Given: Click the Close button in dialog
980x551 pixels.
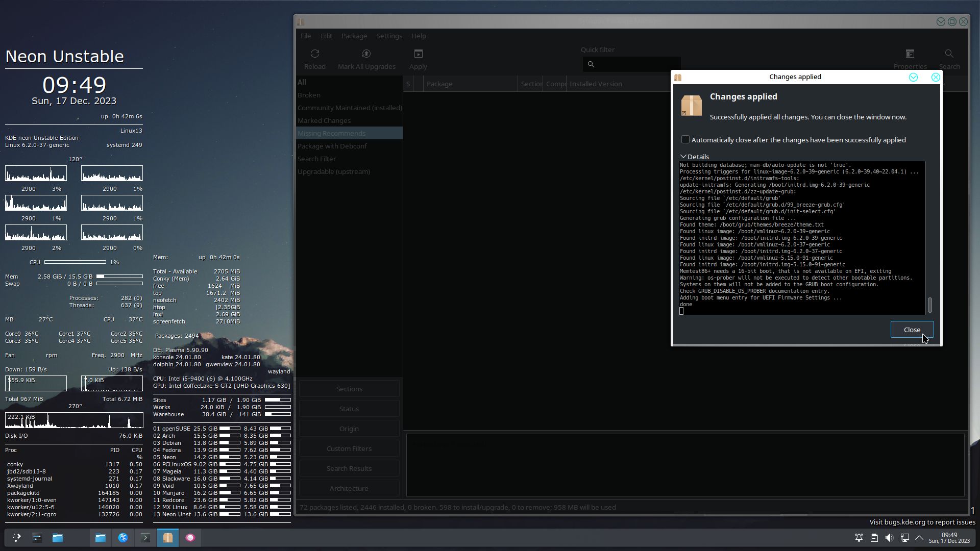Looking at the screenshot, I should click(x=912, y=330).
